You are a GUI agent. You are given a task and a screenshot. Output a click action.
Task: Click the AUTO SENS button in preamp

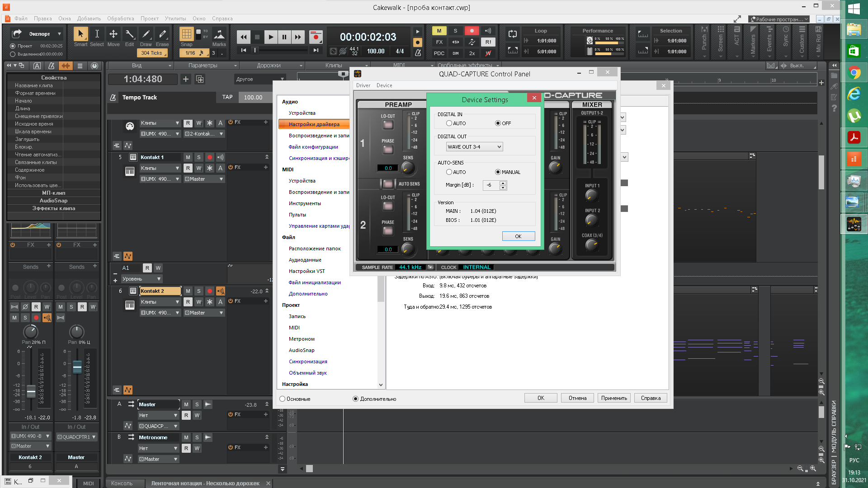pos(388,184)
